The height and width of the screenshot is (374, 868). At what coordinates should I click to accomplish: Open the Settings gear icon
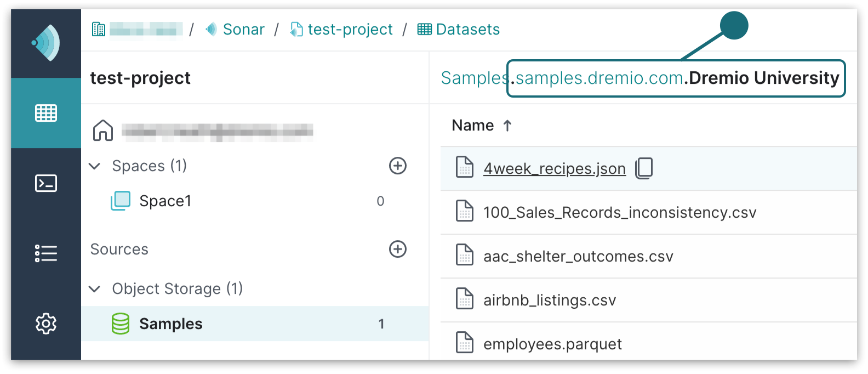click(x=46, y=324)
